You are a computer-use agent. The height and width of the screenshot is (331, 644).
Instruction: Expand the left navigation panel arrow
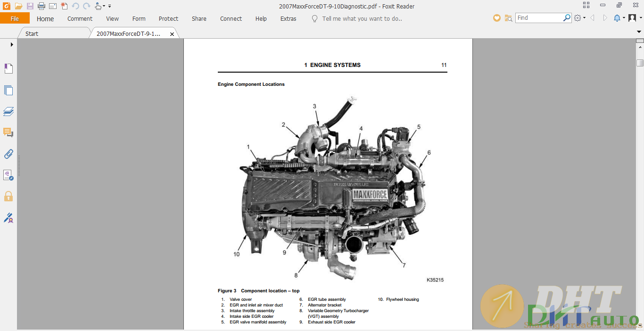pos(12,44)
